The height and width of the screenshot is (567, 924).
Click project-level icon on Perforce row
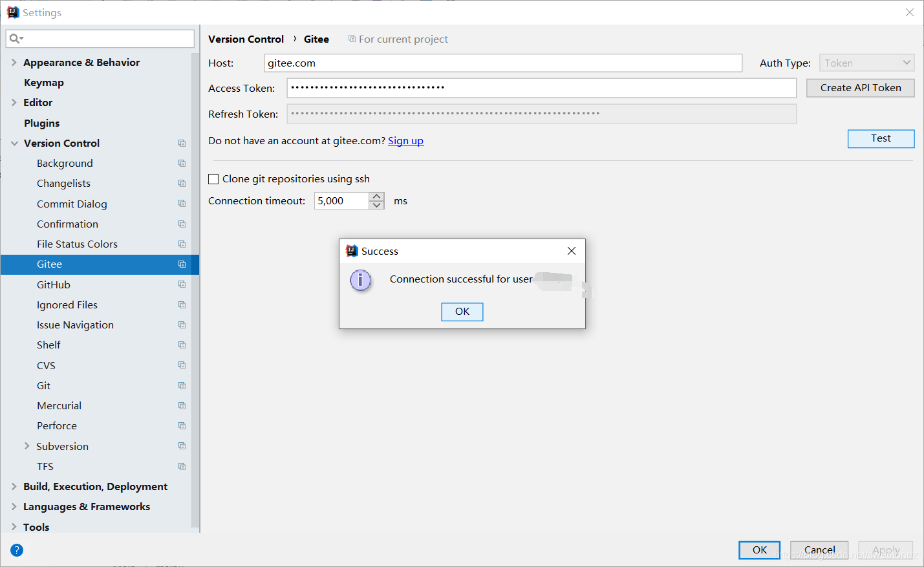[182, 425]
